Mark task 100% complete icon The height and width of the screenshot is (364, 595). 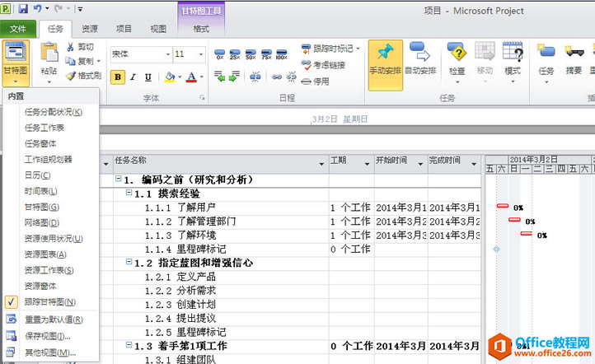click(x=282, y=54)
